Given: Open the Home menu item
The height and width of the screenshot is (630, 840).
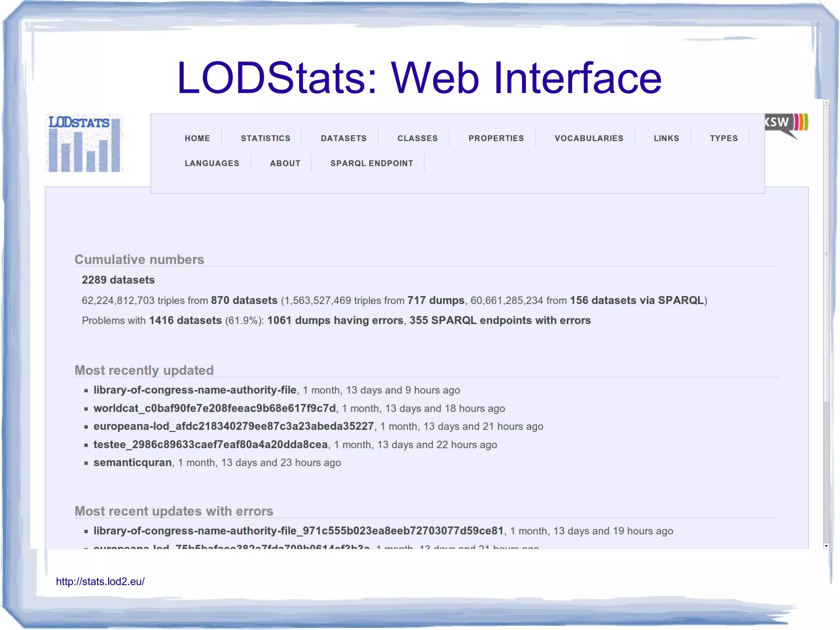Looking at the screenshot, I should [x=197, y=138].
